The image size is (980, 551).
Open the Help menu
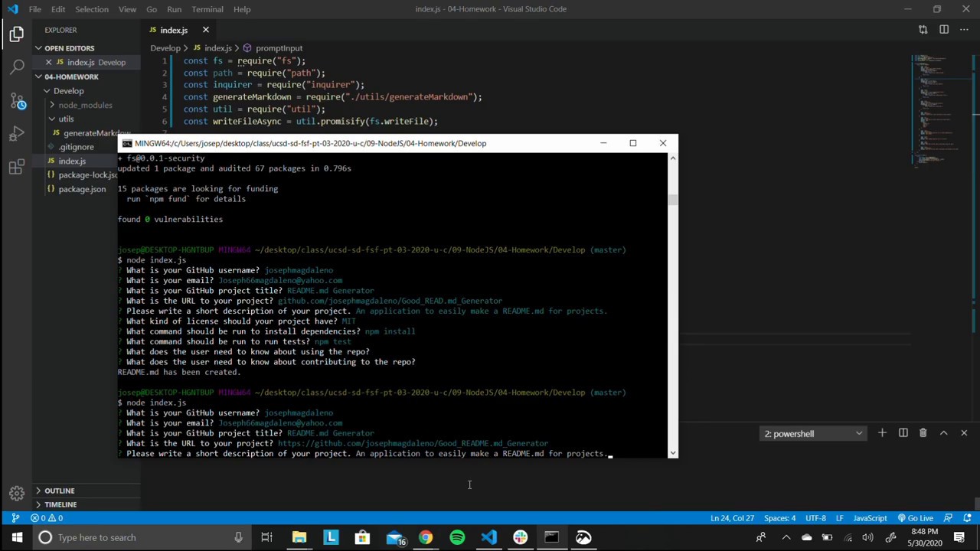(x=242, y=9)
